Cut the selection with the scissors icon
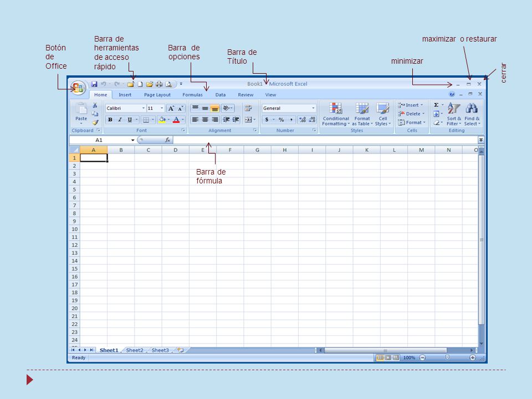 tap(95, 105)
